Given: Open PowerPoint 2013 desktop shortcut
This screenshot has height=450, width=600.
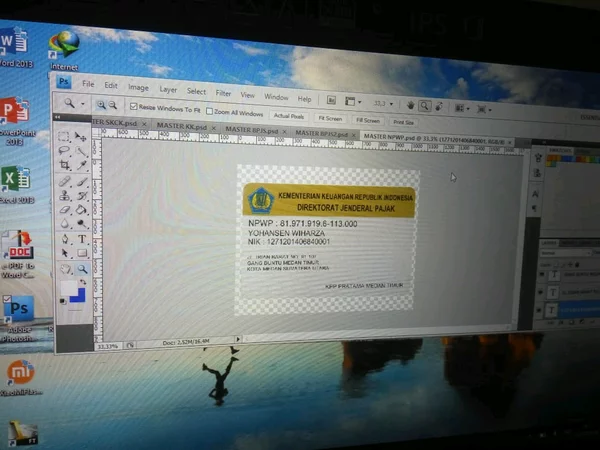Looking at the screenshot, I should [x=16, y=120].
